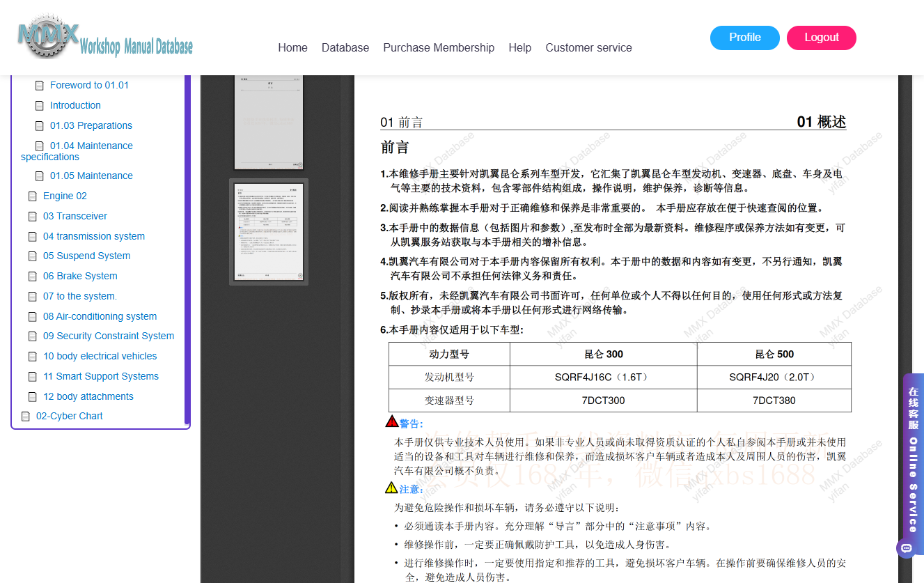The image size is (924, 583).
Task: Select 06 Brake System entry
Action: (80, 276)
